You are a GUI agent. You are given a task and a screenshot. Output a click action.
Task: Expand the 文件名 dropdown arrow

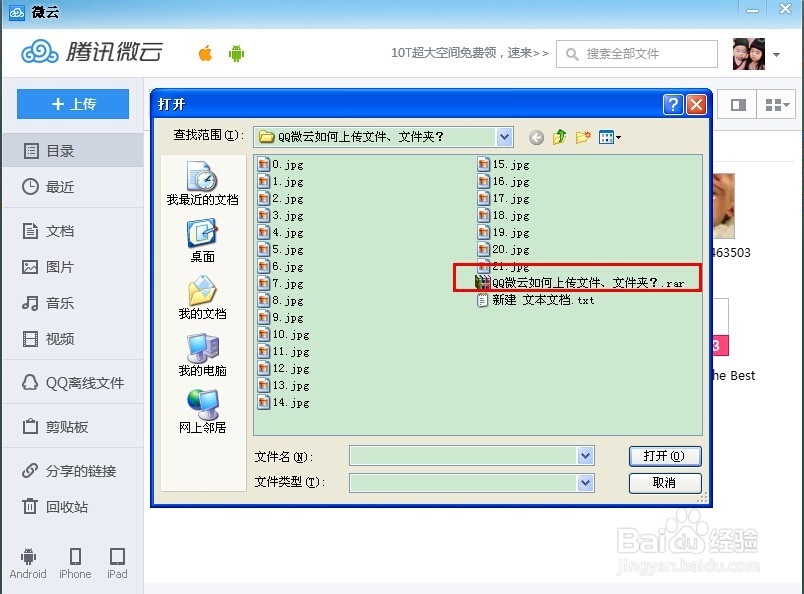(586, 456)
